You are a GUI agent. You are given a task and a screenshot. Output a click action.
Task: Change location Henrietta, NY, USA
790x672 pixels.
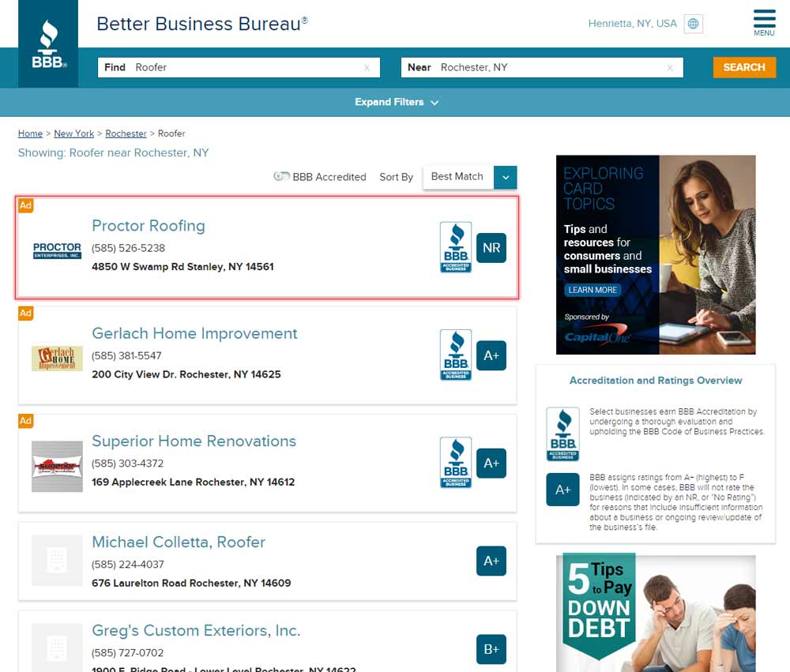[x=632, y=24]
